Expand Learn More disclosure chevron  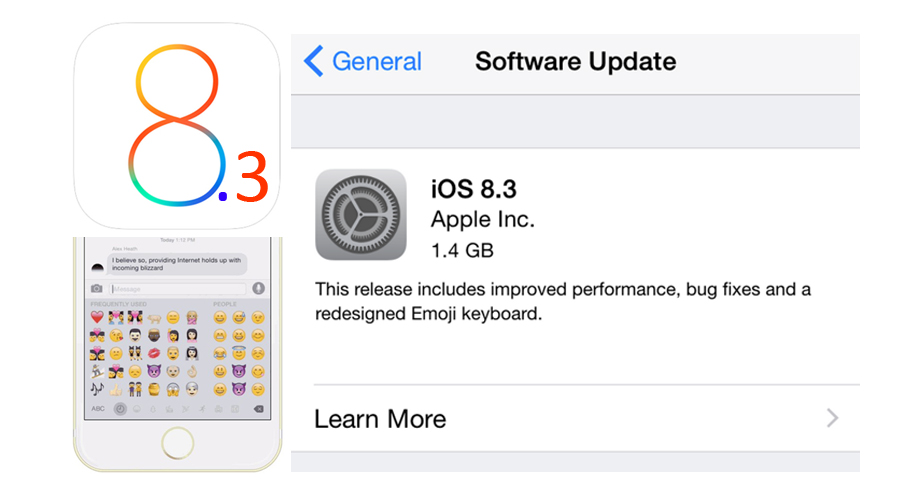click(833, 418)
